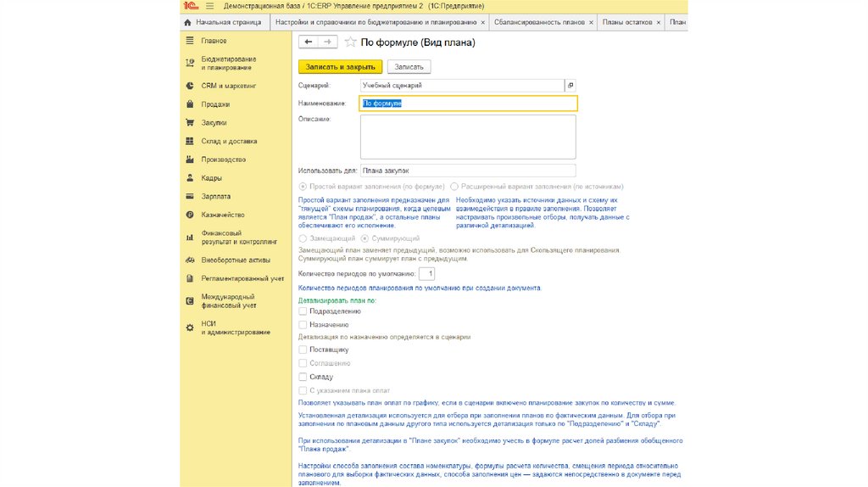Tick the Назначению checkbox
This screenshot has height=487, width=868.
point(303,324)
